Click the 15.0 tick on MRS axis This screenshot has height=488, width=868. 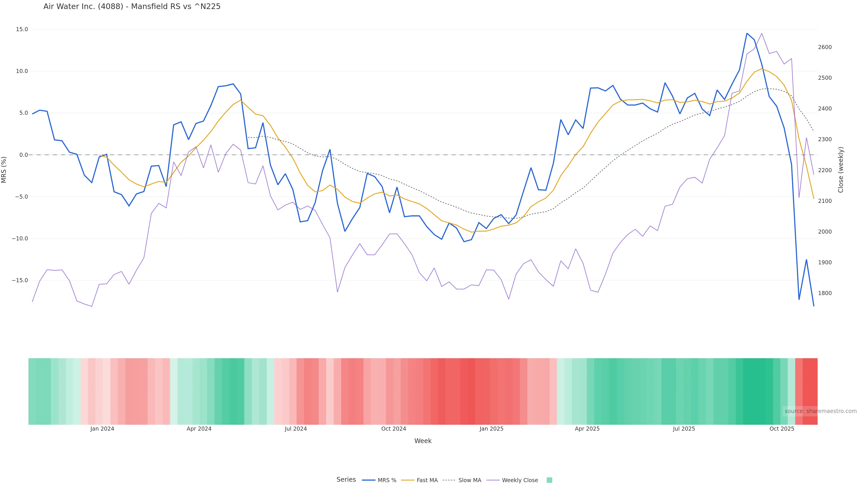click(22, 29)
